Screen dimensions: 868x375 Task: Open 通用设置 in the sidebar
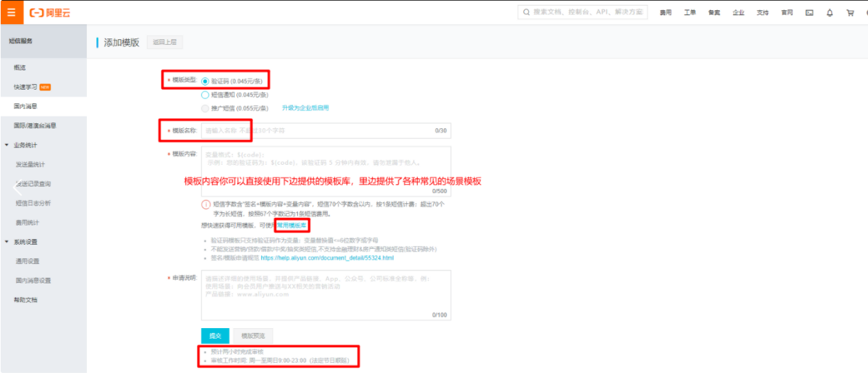28,261
